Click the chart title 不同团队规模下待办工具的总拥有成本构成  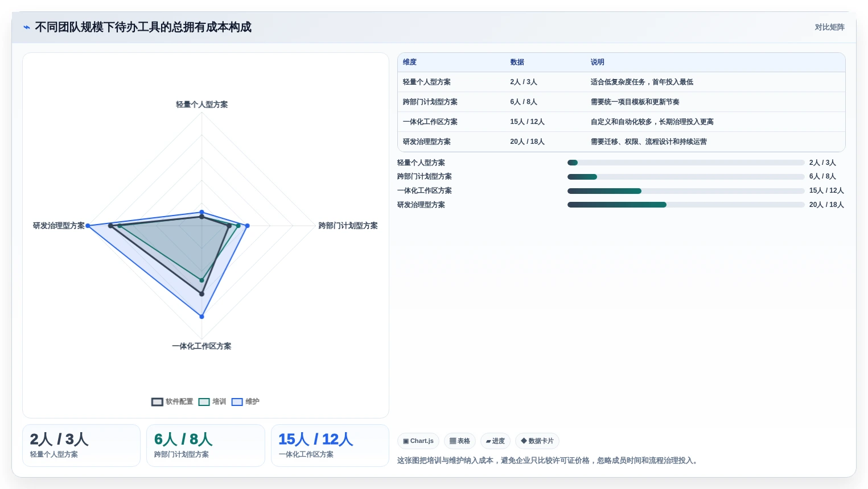[143, 27]
